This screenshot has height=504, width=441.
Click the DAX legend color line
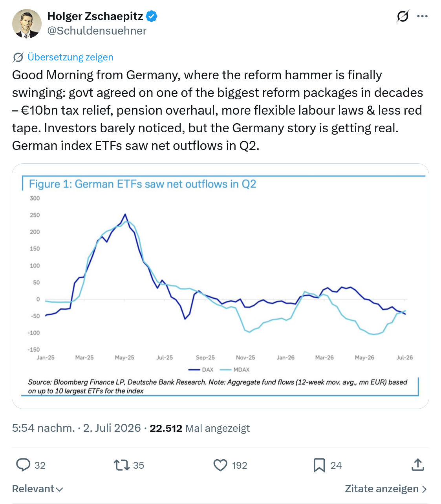coord(194,370)
